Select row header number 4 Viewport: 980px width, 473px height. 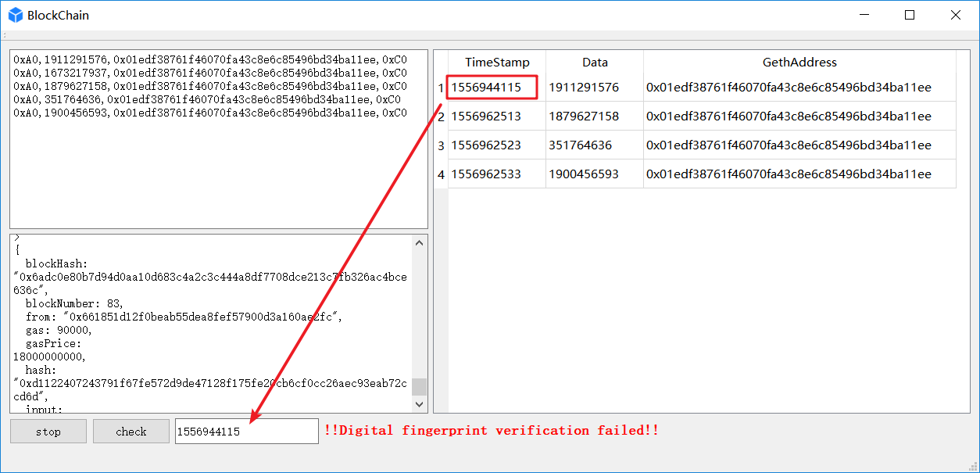(441, 174)
